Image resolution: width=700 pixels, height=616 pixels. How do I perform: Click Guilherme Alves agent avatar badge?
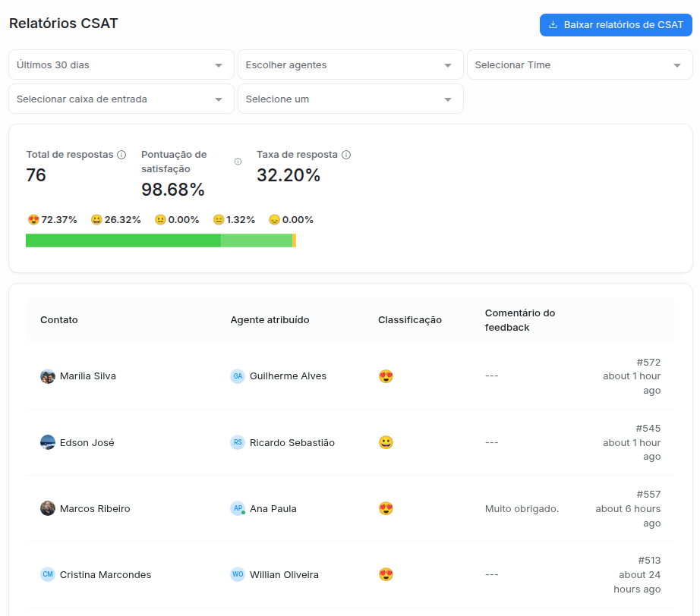238,376
